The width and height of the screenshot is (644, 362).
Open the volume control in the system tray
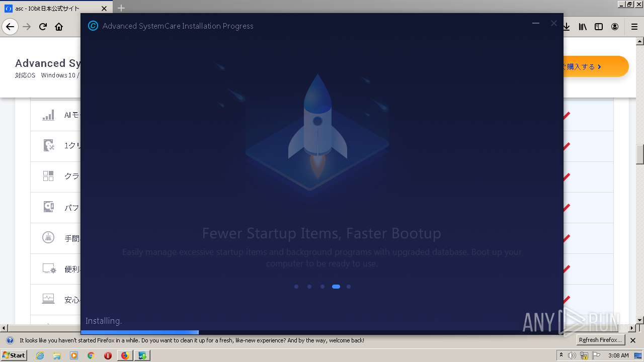coord(572,355)
